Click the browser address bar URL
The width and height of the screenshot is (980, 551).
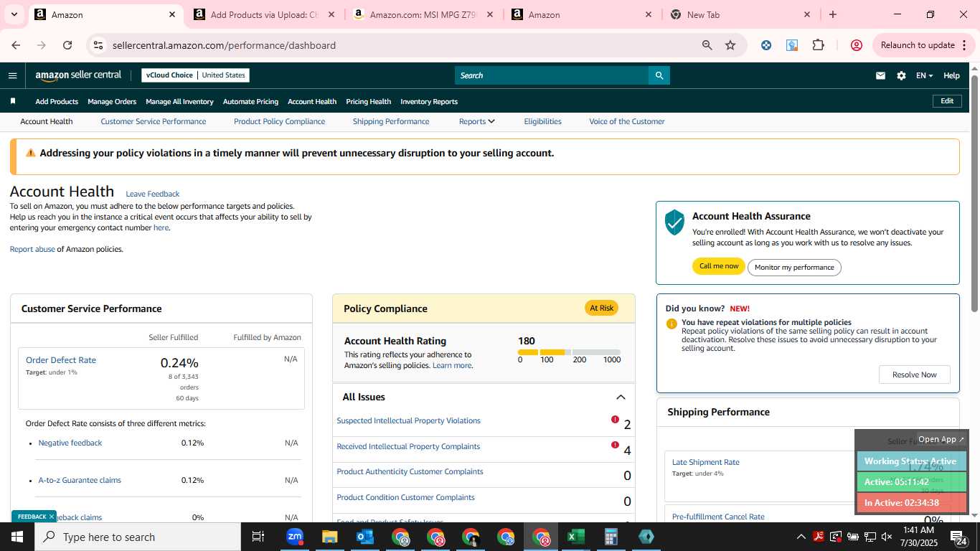[224, 45]
